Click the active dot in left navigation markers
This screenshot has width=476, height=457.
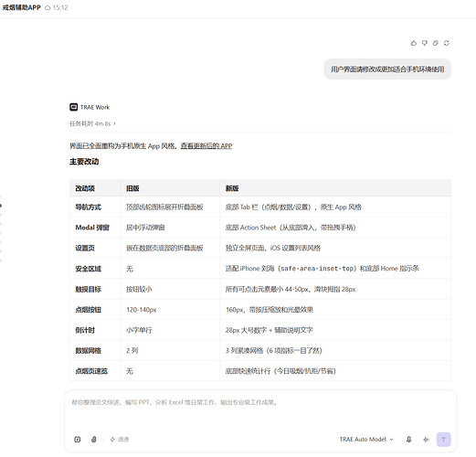1,206
